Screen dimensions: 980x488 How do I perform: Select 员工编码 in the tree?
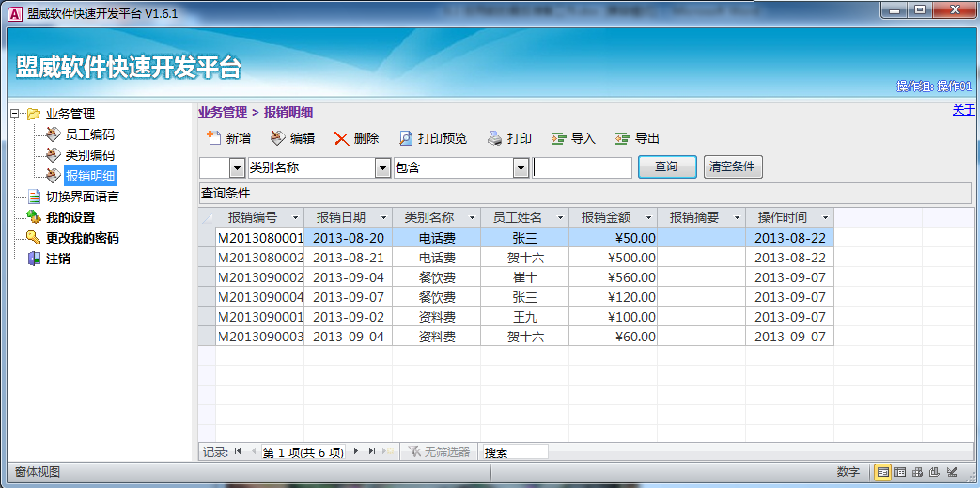90,134
